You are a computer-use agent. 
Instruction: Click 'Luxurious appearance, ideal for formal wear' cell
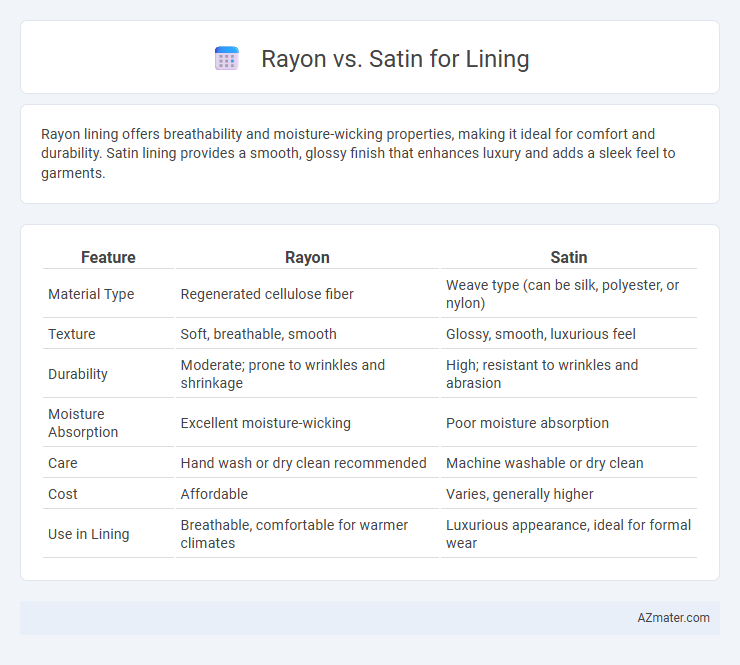click(x=569, y=534)
